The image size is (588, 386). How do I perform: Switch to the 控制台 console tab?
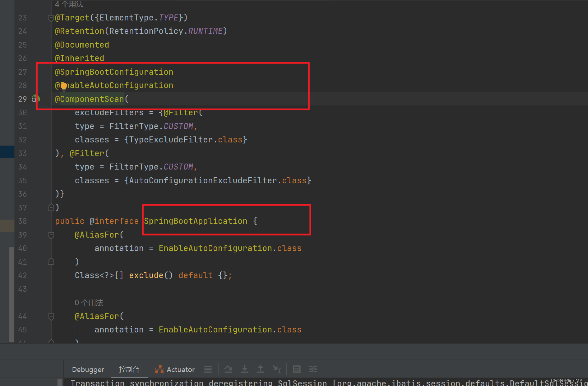click(129, 369)
